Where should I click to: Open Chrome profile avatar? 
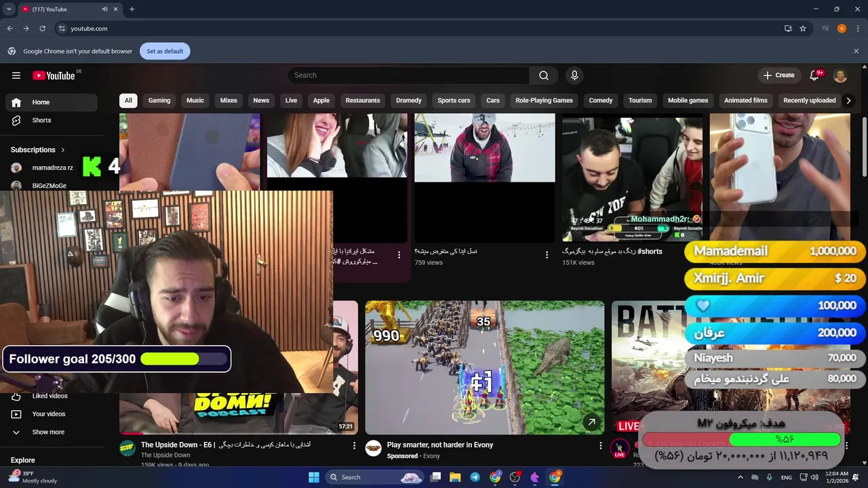(842, 28)
